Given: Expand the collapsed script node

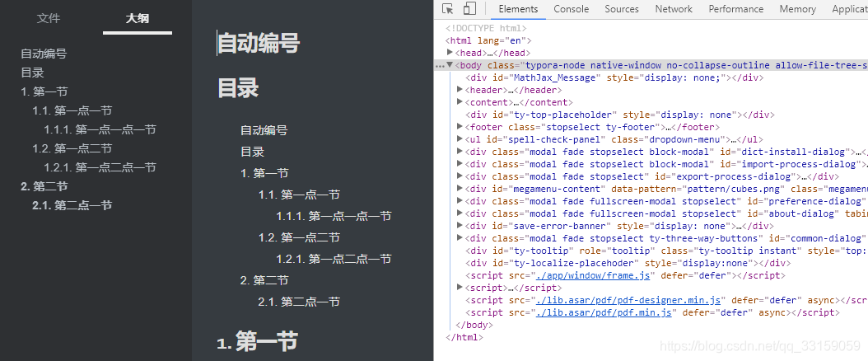Looking at the screenshot, I should click(x=460, y=288).
